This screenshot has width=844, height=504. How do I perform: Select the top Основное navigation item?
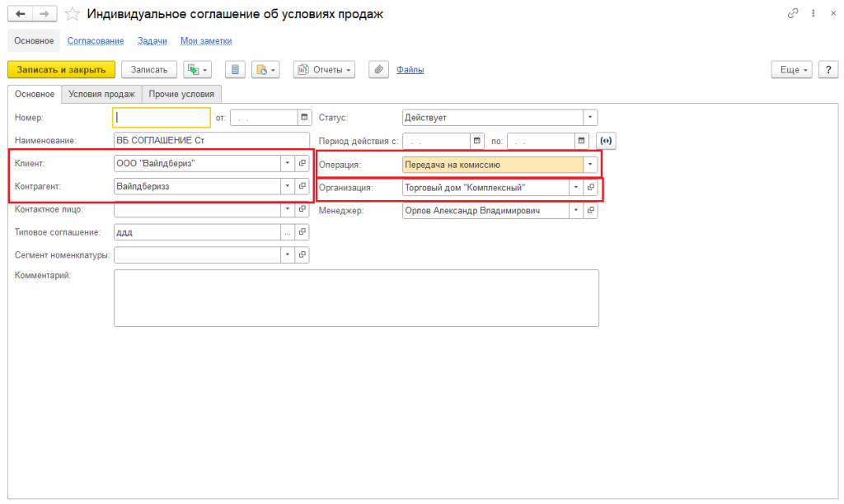click(x=34, y=41)
